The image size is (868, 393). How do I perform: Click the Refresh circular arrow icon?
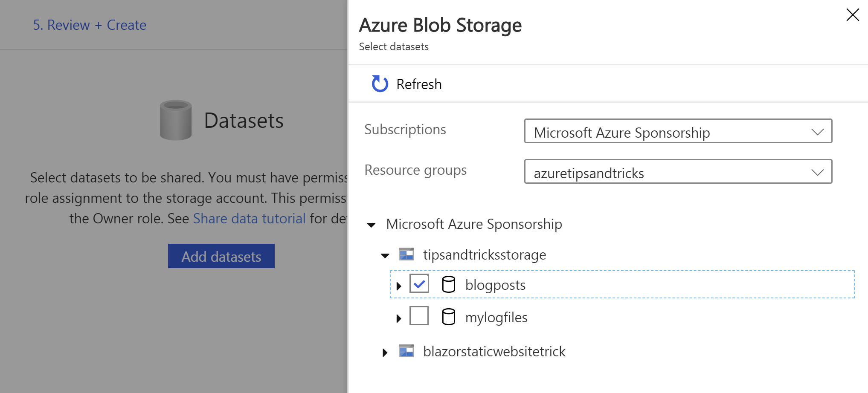tap(380, 84)
